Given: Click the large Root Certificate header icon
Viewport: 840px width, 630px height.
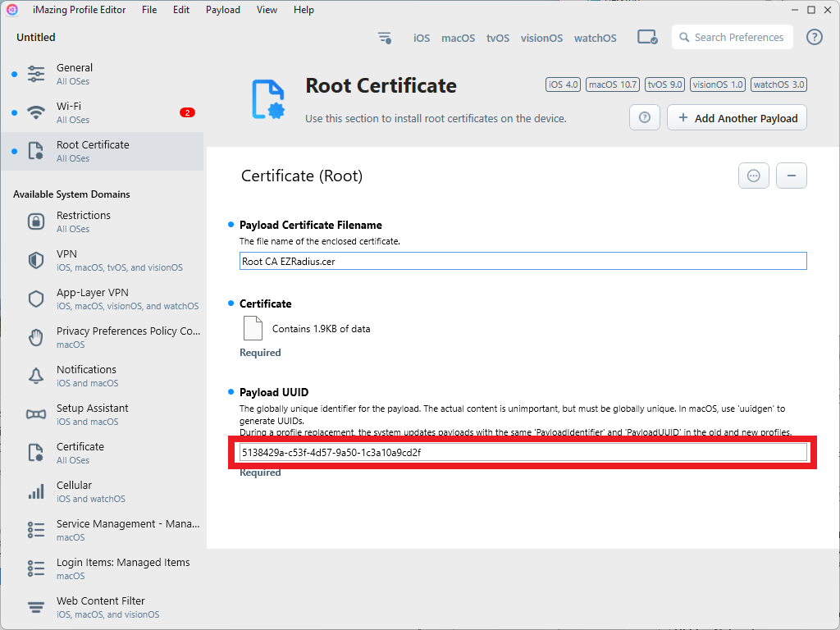Looking at the screenshot, I should 268,99.
